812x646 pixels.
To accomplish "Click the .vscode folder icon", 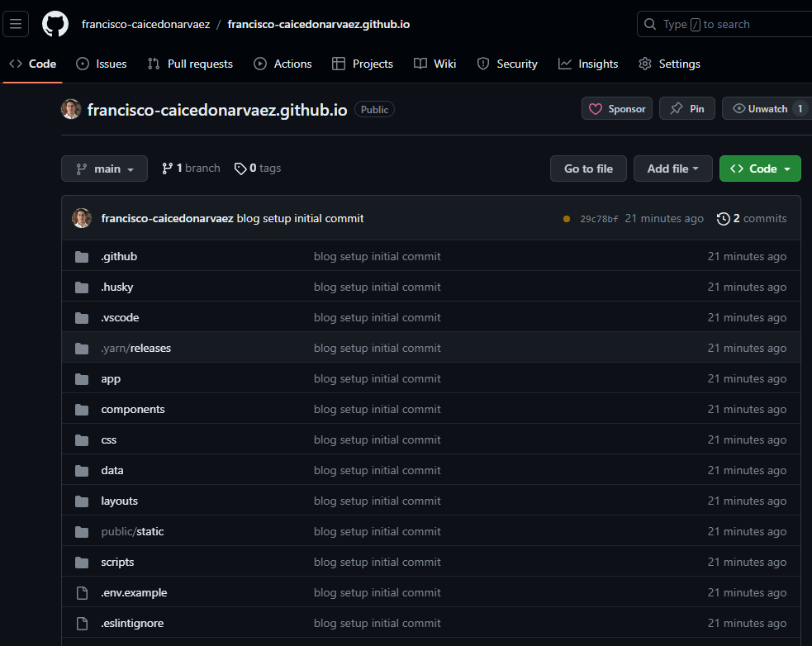I will pos(82,317).
